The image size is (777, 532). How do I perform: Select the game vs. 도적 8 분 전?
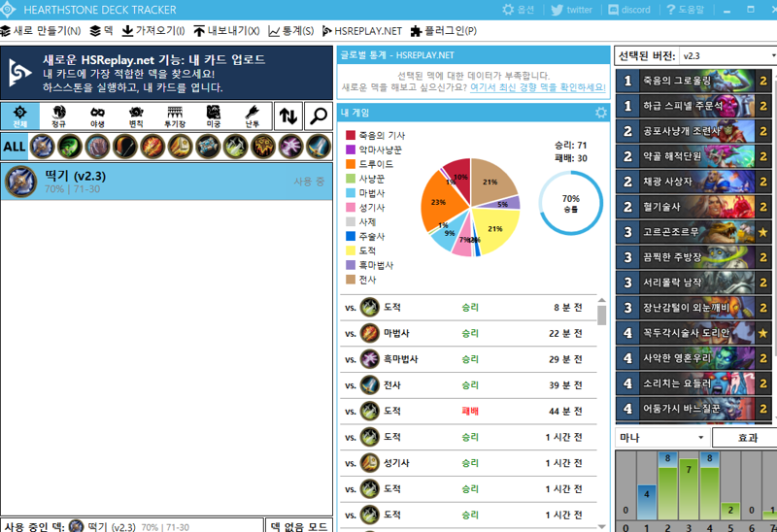tap(468, 307)
